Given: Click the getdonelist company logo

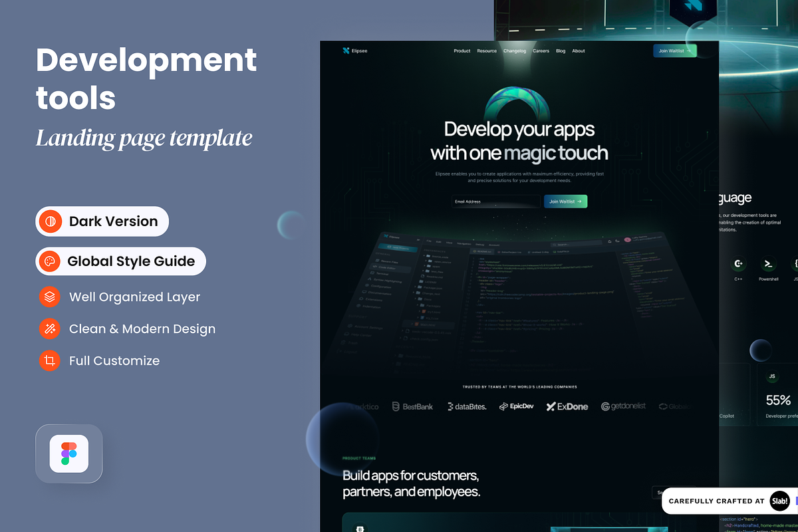Looking at the screenshot, I should pyautogui.click(x=623, y=406).
